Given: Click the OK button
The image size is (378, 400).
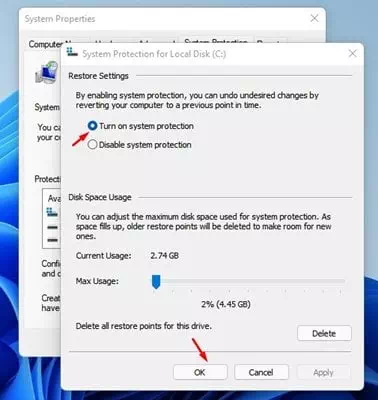Looking at the screenshot, I should click(x=200, y=372).
